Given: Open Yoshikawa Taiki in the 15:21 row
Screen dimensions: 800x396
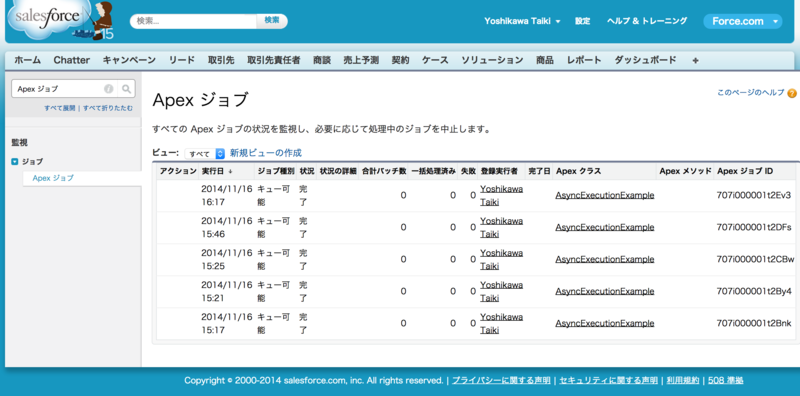Looking at the screenshot, I should click(501, 291).
